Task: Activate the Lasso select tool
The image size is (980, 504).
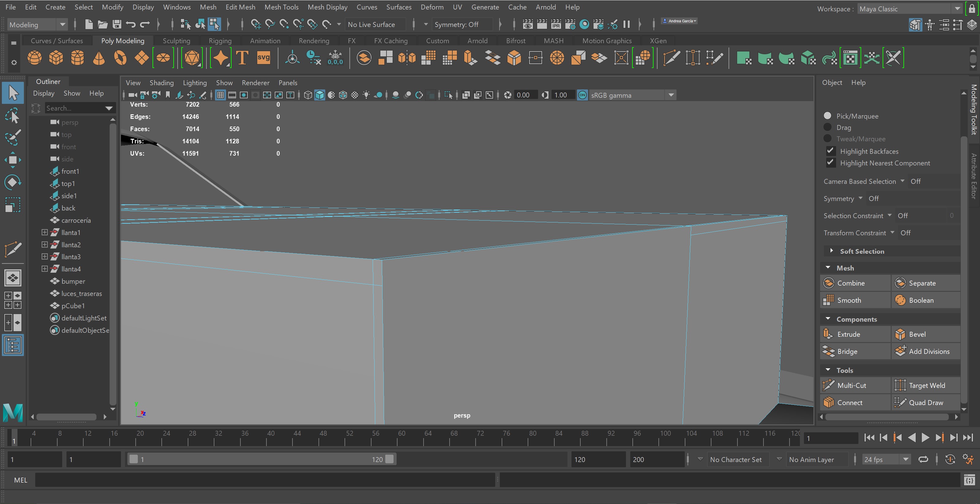Action: coord(13,115)
